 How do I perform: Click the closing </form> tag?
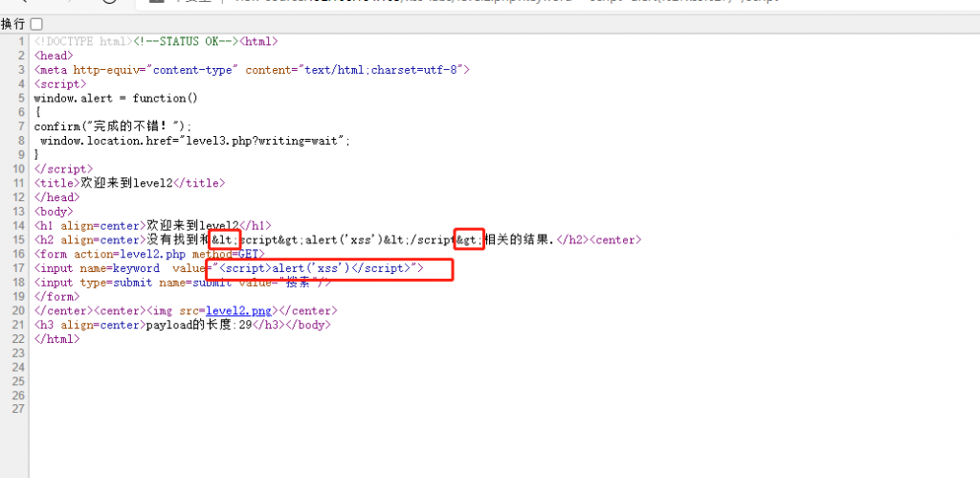tap(56, 297)
